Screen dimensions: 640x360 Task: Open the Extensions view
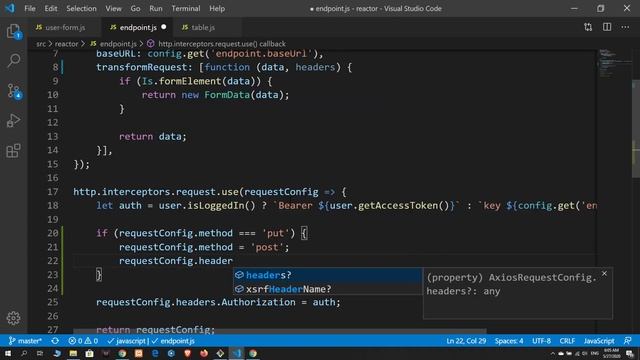point(13,151)
